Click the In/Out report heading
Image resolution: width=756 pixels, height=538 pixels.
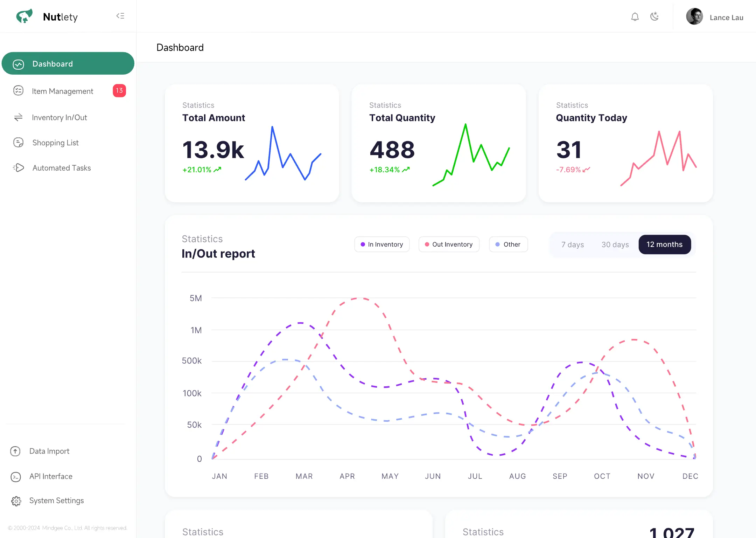tap(218, 254)
